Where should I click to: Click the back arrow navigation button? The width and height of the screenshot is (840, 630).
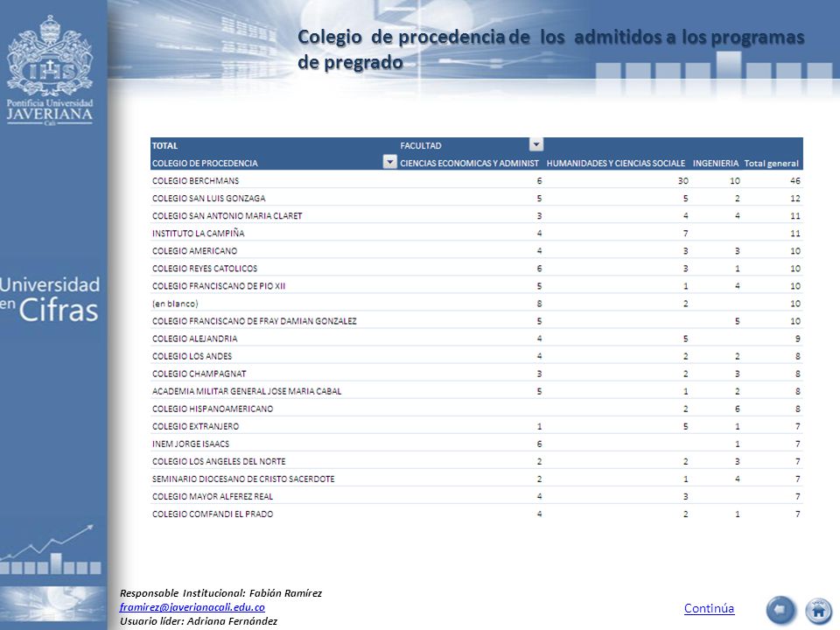(780, 610)
